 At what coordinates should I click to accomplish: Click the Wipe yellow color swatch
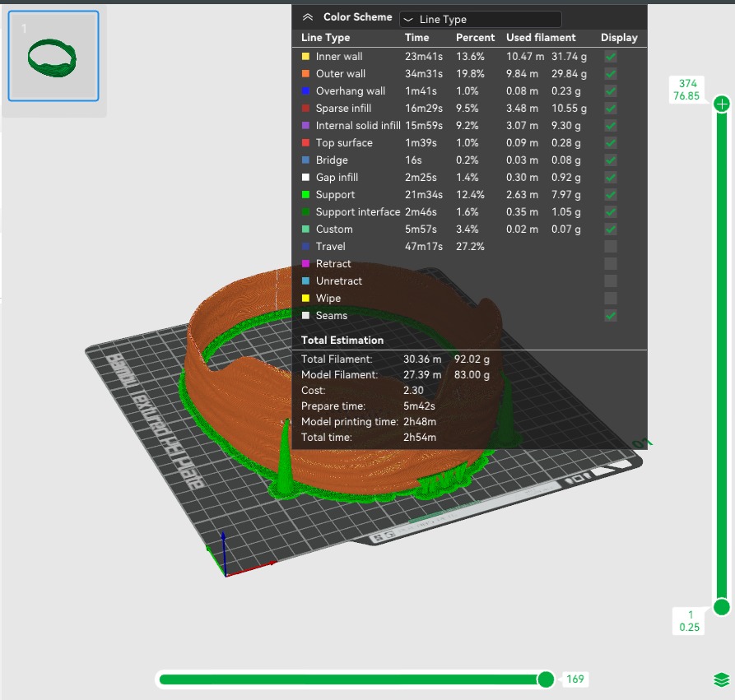tap(305, 299)
